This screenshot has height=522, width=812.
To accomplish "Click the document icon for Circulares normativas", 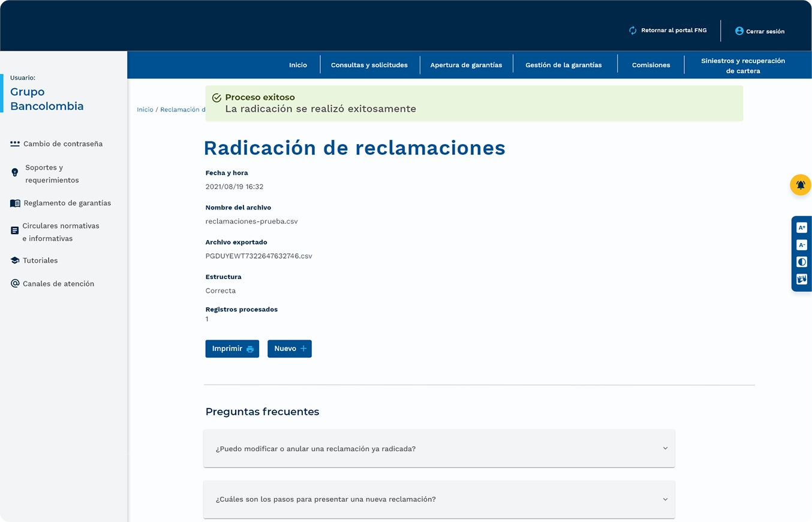I will (x=15, y=230).
